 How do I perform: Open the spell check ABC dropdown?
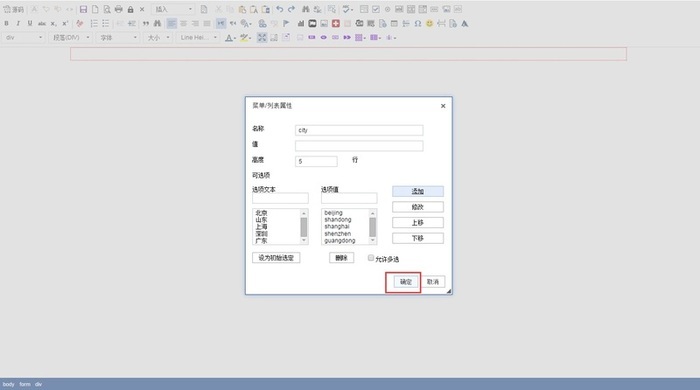[347, 9]
